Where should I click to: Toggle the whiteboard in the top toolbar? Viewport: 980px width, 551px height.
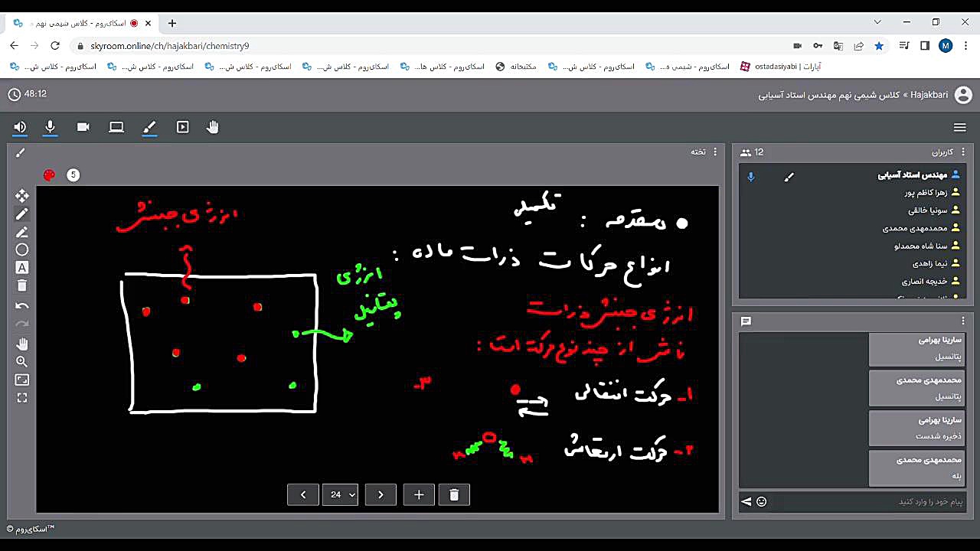pos(149,127)
